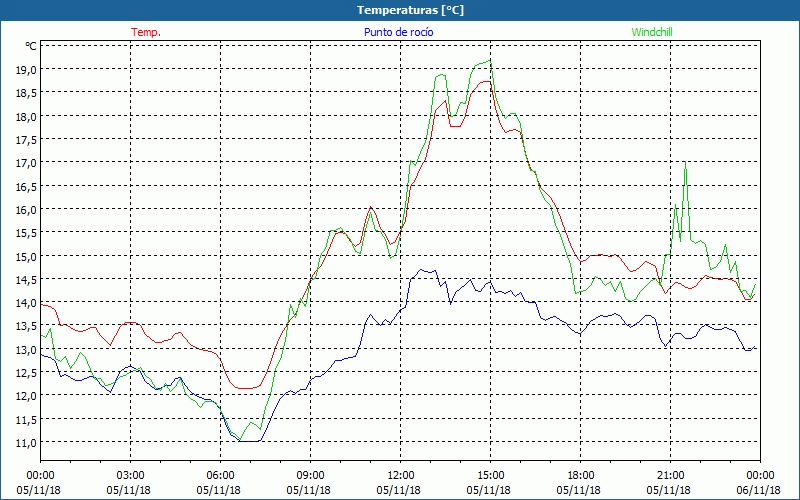Click the 17,0 y-axis value
The width and height of the screenshot is (800, 500).
(26, 163)
